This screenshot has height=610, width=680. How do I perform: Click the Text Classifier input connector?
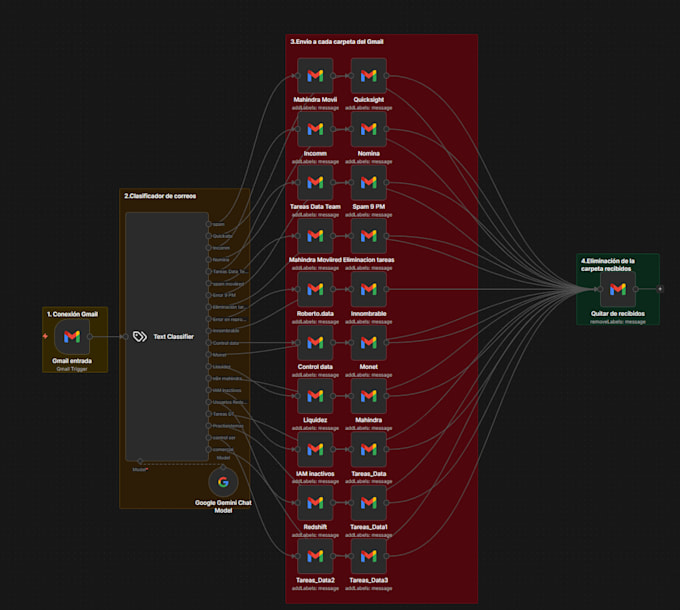(x=125, y=336)
